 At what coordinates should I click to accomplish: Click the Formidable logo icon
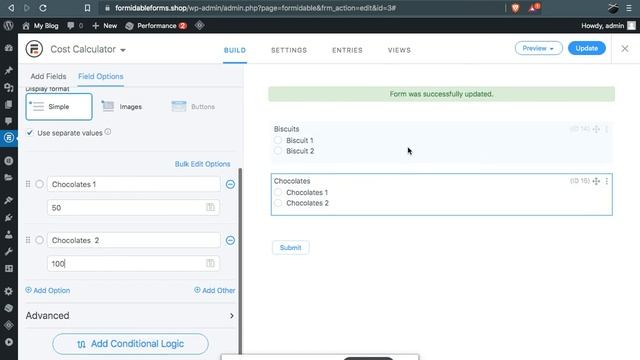[x=34, y=49]
